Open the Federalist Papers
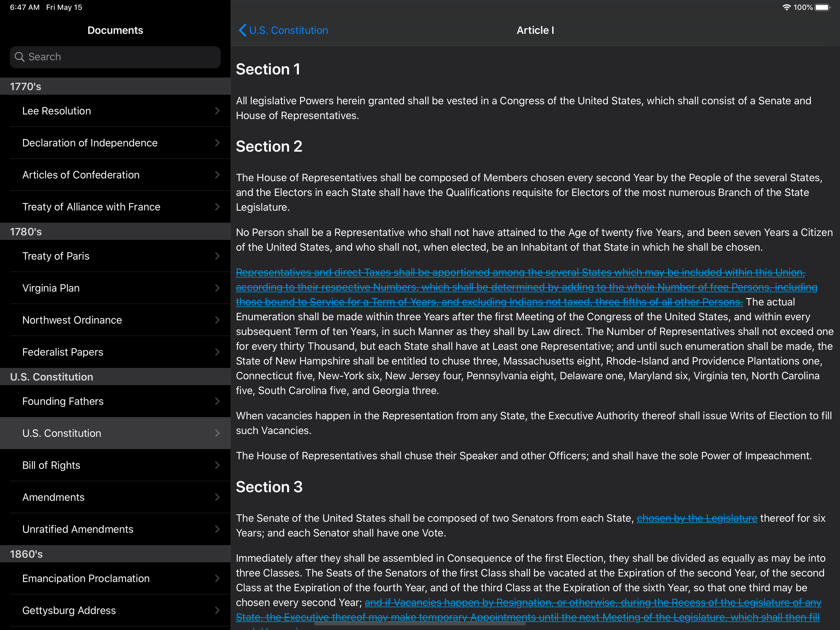840x630 pixels. [x=115, y=352]
